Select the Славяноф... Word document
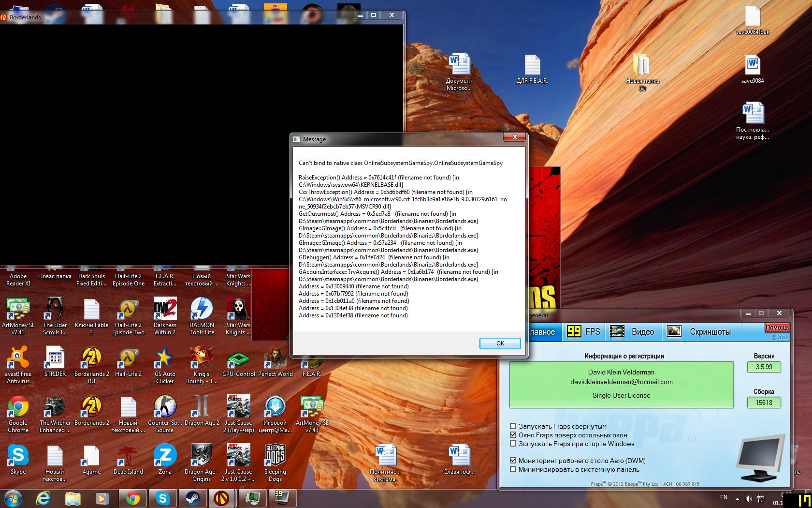This screenshot has height=508, width=812. tap(459, 460)
